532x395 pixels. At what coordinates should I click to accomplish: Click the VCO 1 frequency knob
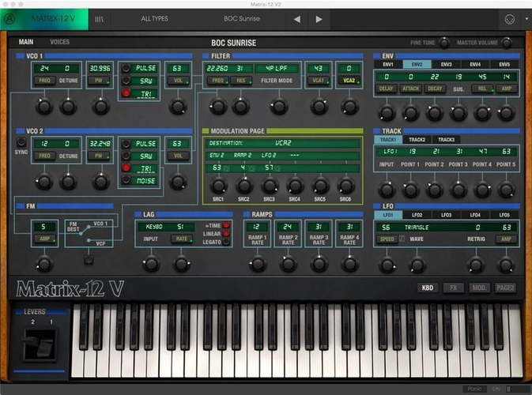[44, 107]
